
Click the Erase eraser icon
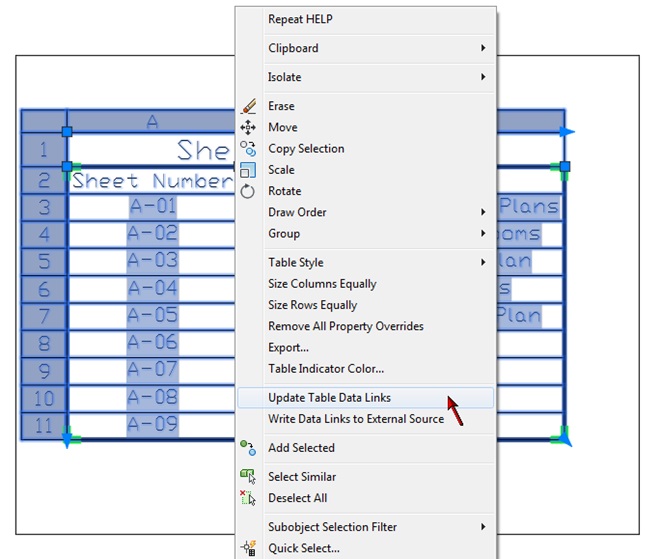248,106
